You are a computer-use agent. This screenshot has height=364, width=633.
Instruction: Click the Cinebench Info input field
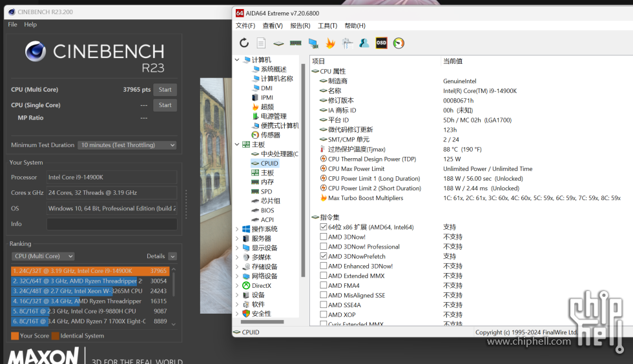point(112,224)
